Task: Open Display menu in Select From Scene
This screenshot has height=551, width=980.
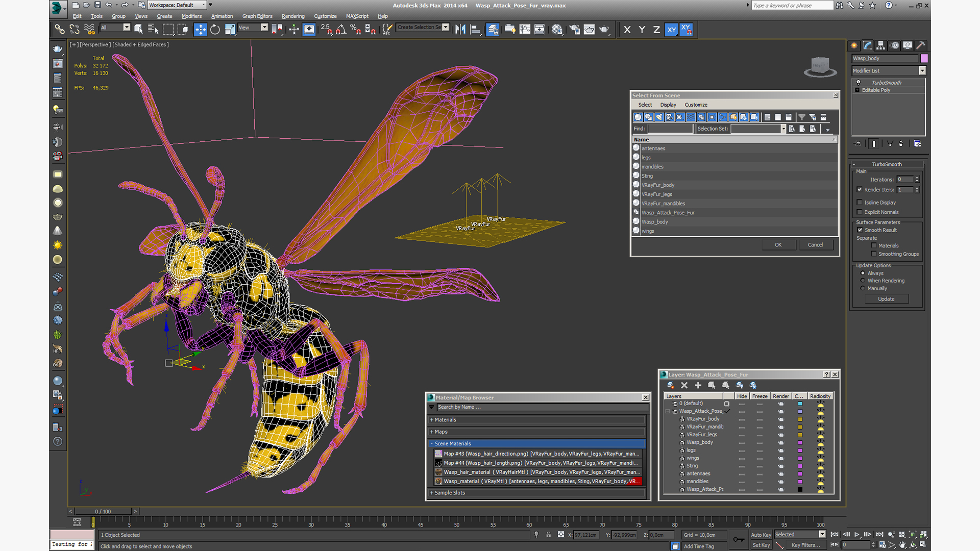Action: coord(668,105)
